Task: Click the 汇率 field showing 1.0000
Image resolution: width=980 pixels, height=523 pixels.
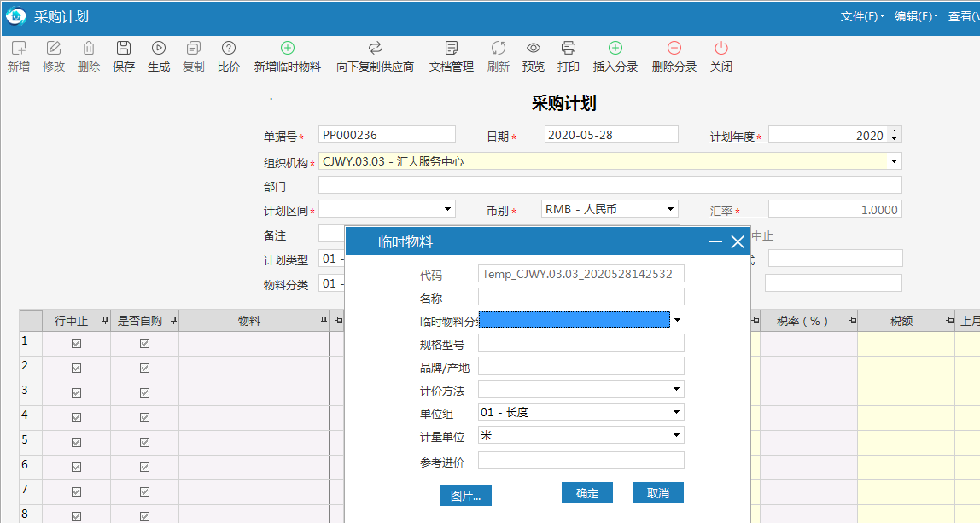Action: click(835, 209)
